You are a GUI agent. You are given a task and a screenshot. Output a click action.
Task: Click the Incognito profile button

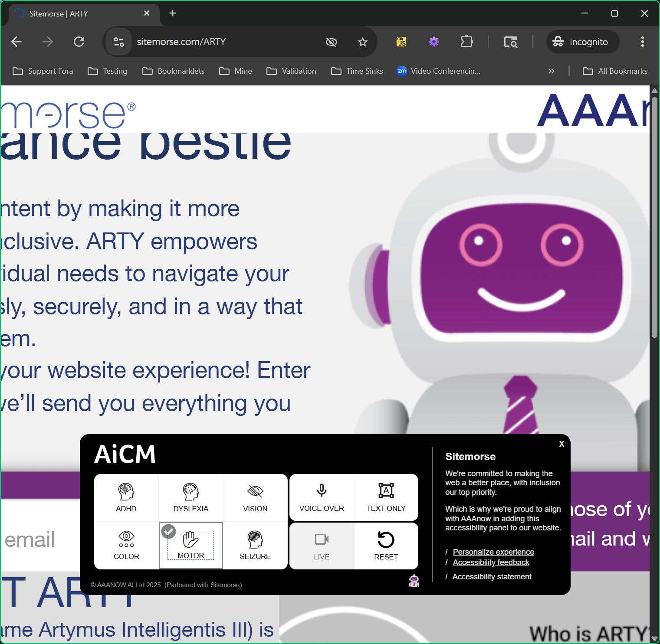(583, 42)
